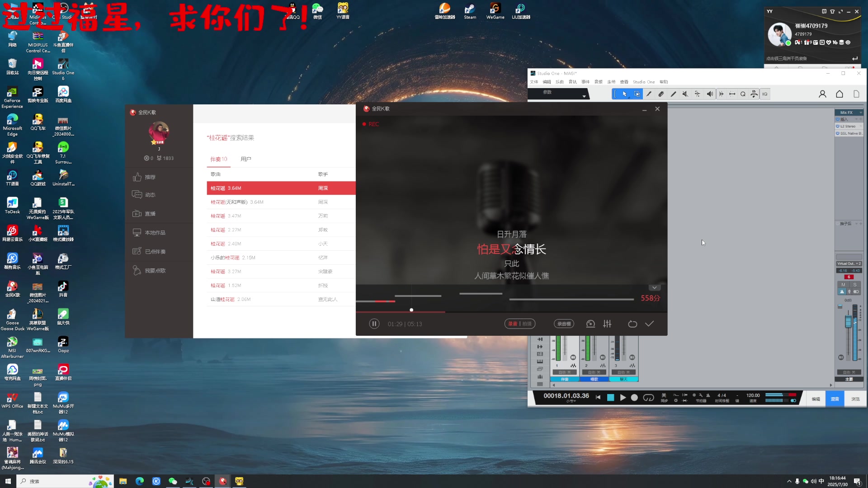Stop playback in Studio One transport
The width and height of the screenshot is (868, 488).
point(610,398)
